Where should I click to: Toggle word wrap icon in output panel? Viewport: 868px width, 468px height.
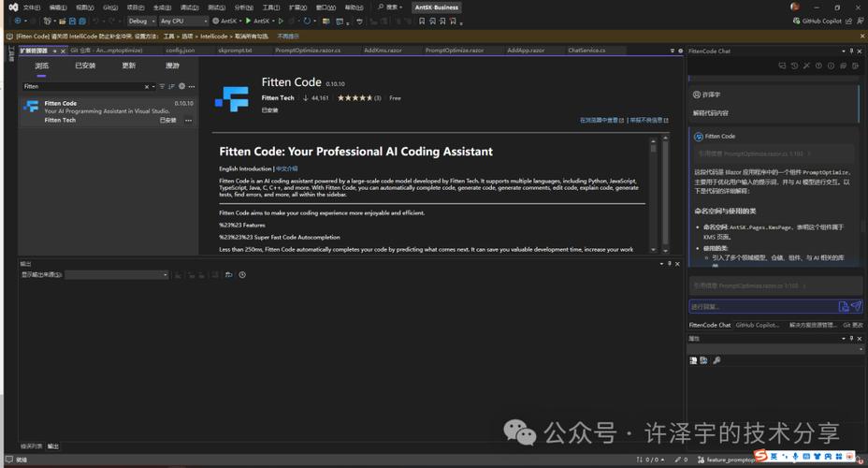pyautogui.click(x=228, y=274)
